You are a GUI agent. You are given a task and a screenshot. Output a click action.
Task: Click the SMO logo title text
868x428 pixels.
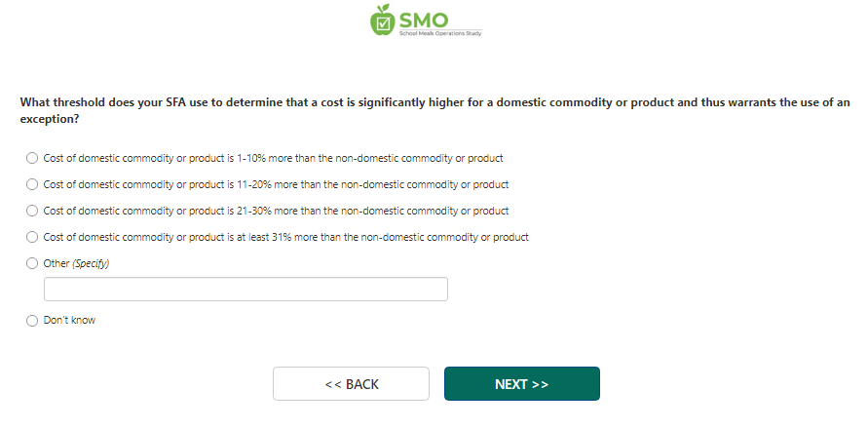(425, 17)
